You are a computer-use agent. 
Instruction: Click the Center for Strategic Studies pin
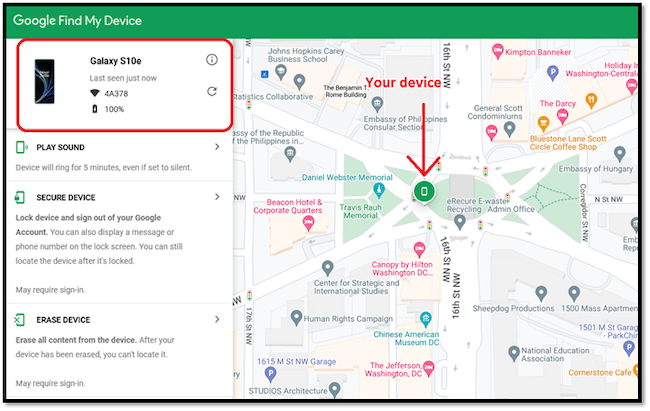(x=327, y=268)
